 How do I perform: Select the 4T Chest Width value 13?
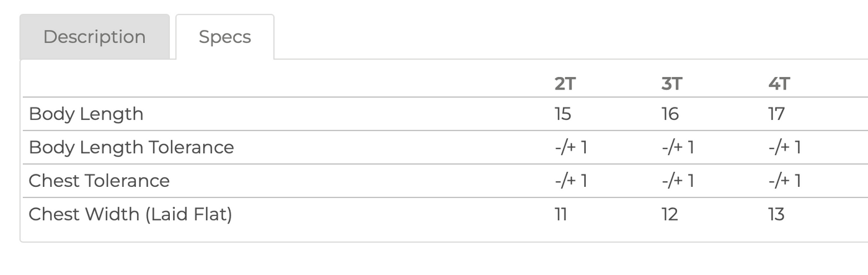point(776,215)
